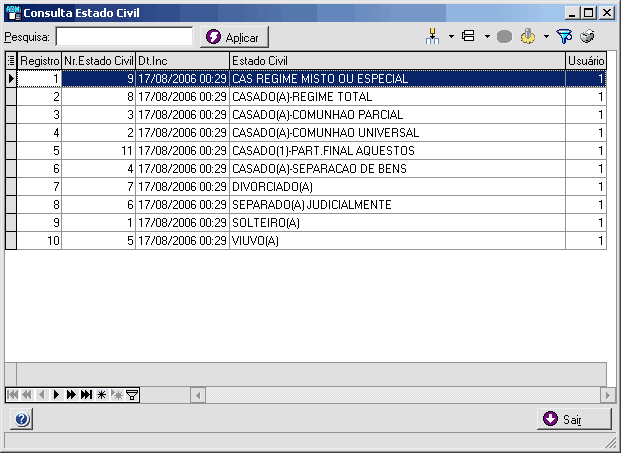Sort by the Estado Civil column header
The height and width of the screenshot is (453, 621).
(x=398, y=61)
